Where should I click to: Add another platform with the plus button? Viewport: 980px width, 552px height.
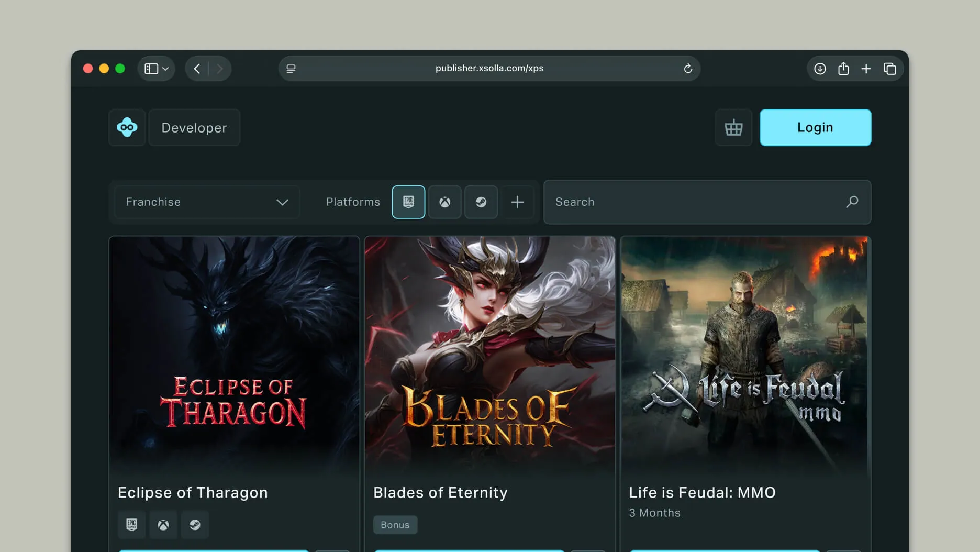click(517, 202)
